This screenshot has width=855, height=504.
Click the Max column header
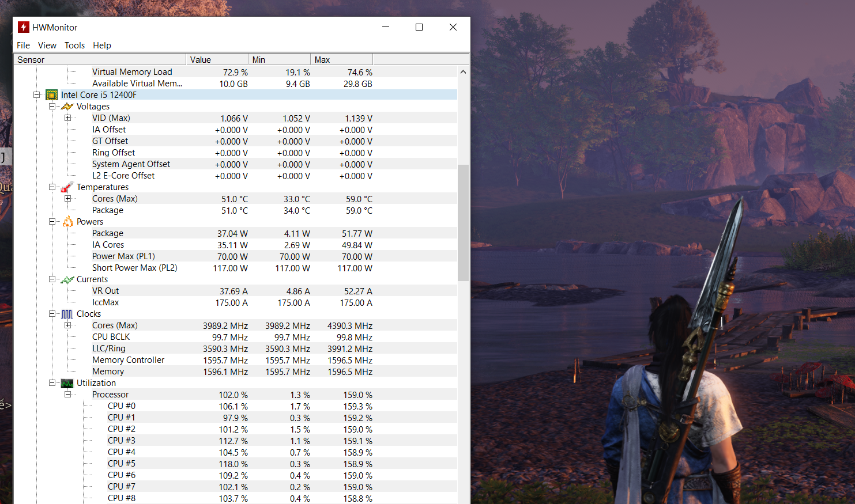[x=341, y=60]
